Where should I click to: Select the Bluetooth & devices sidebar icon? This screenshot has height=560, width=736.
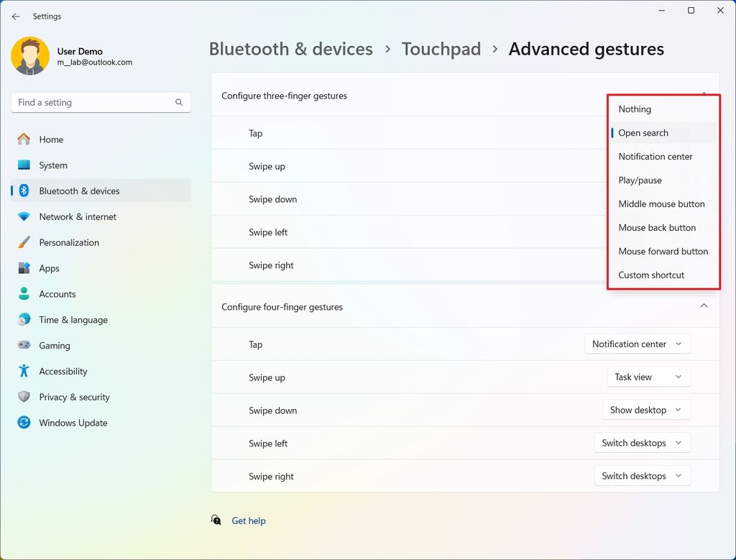point(29,191)
